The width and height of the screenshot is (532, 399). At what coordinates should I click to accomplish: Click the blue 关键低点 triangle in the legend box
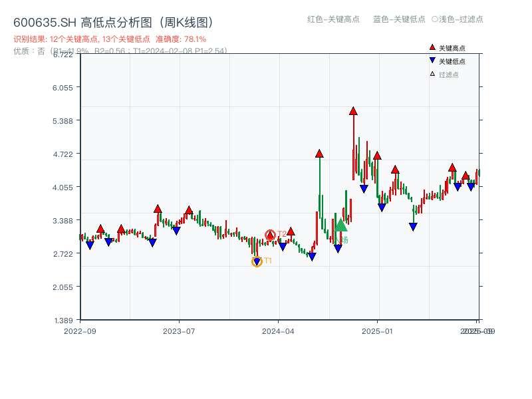[432, 61]
